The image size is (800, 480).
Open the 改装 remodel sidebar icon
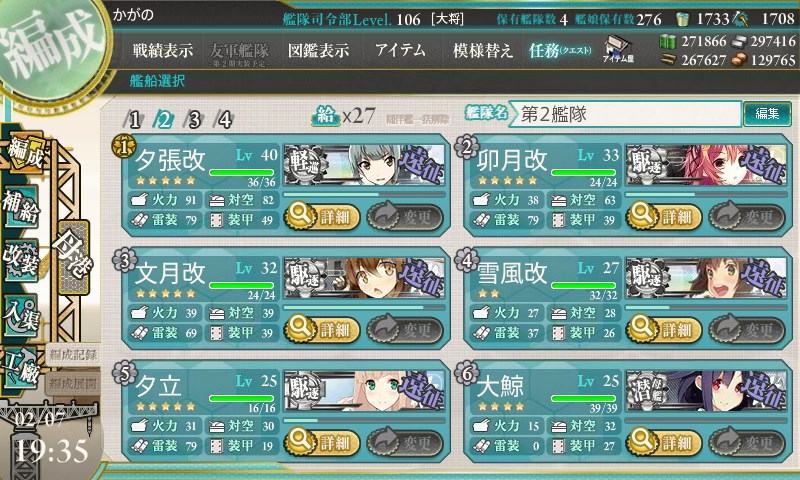click(21, 259)
